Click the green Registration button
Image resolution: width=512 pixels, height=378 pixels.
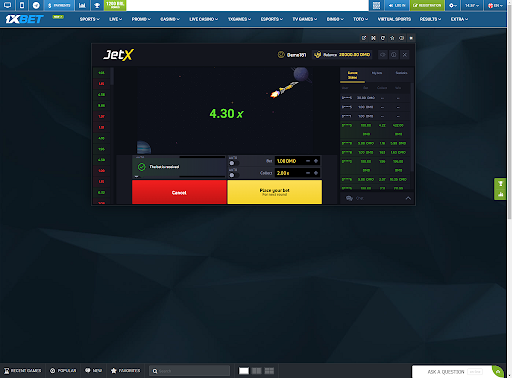[427, 5]
